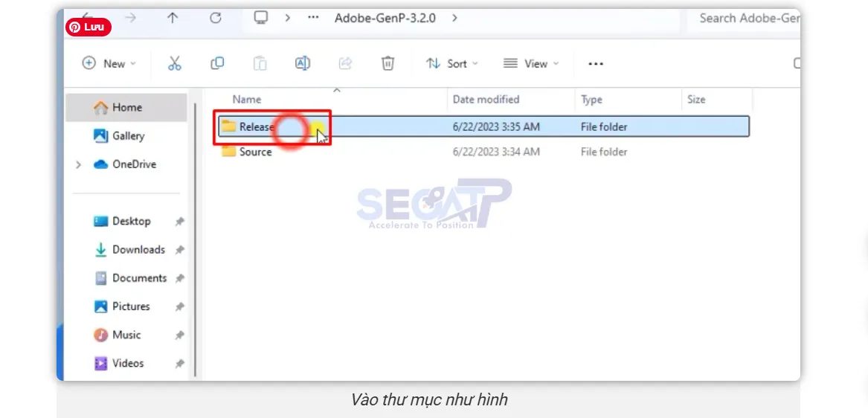Click the Search Adobe-GenP search box
Viewport: 868px width, 418px height.
tap(748, 19)
